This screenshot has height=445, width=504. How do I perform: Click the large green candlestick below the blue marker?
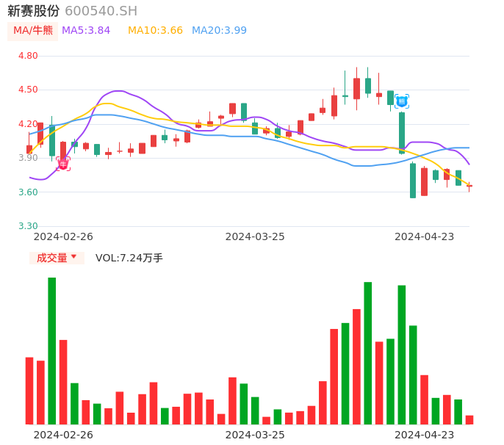(x=402, y=132)
